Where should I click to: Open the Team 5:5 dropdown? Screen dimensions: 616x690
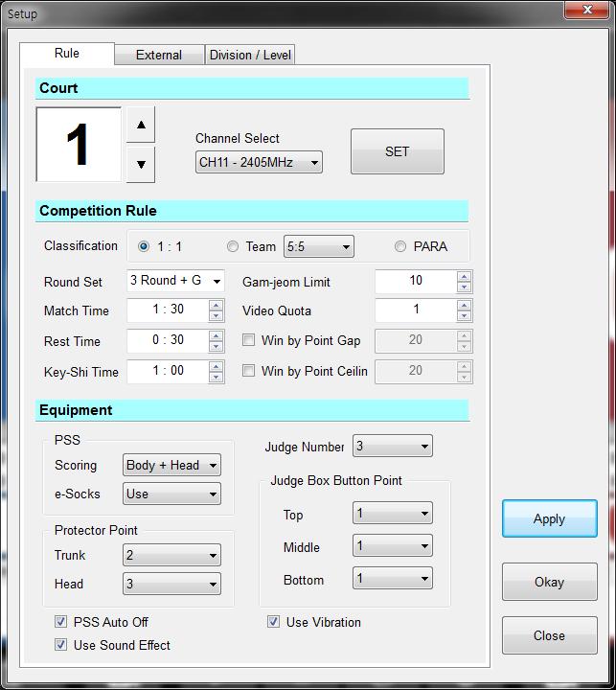pyautogui.click(x=319, y=246)
